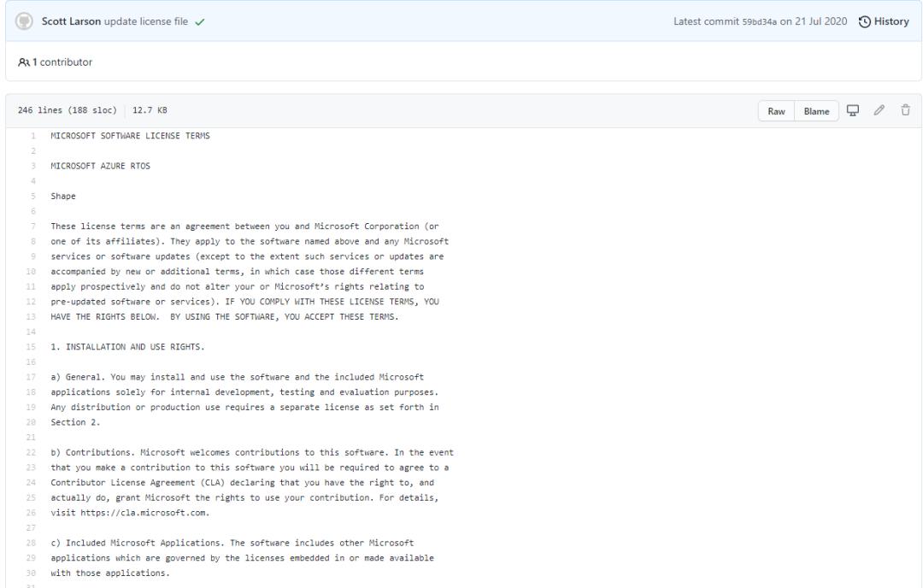Select line number 22
923x588 pixels.
pos(31,453)
